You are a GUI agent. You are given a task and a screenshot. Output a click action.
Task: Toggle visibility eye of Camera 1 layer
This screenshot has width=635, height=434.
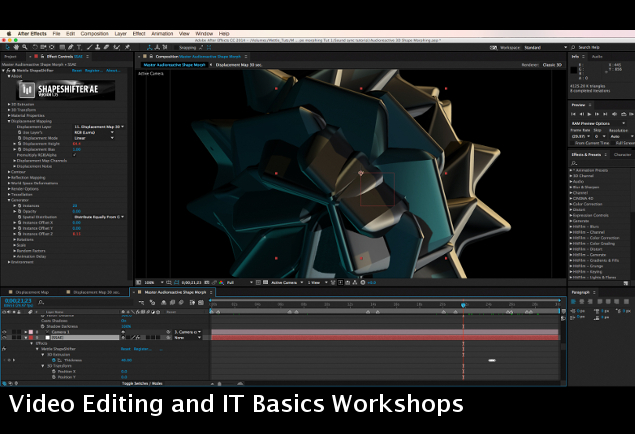(4, 331)
